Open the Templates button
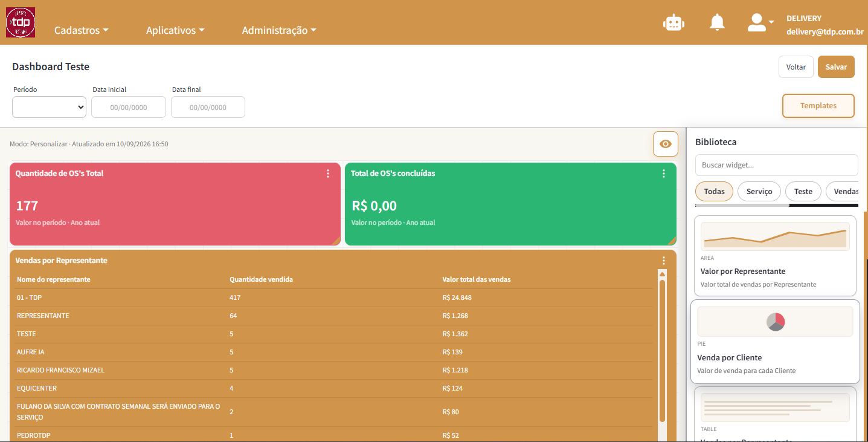 coord(818,106)
